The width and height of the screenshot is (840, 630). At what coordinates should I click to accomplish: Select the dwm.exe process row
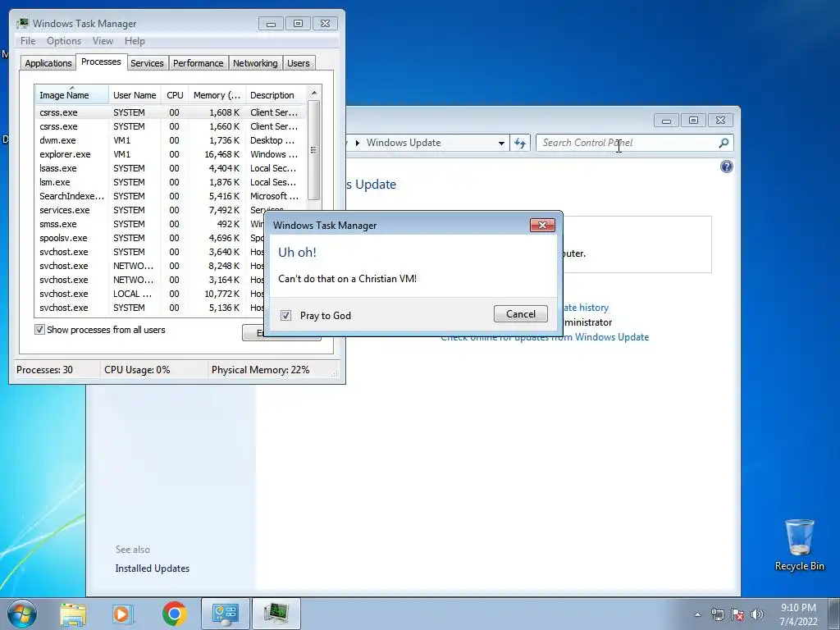pos(171,140)
